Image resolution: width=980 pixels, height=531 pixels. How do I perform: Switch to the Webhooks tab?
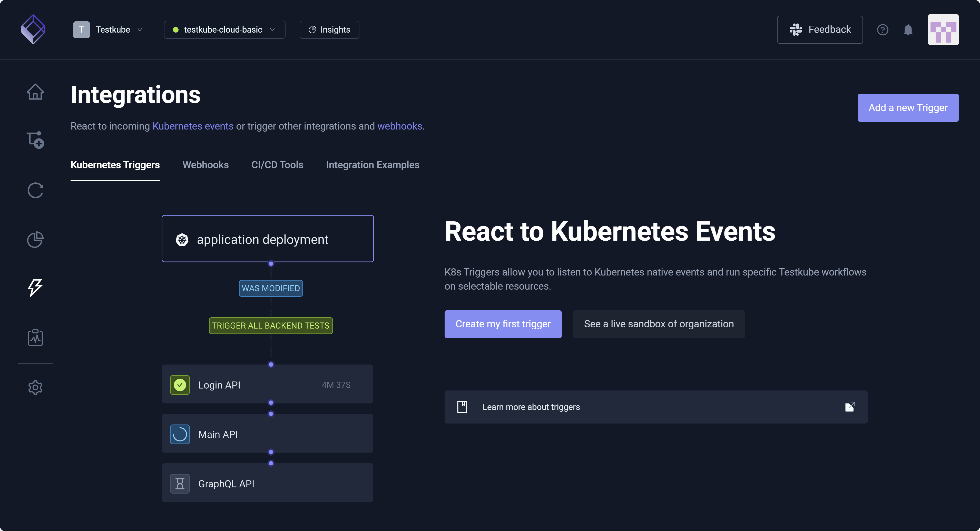(205, 165)
